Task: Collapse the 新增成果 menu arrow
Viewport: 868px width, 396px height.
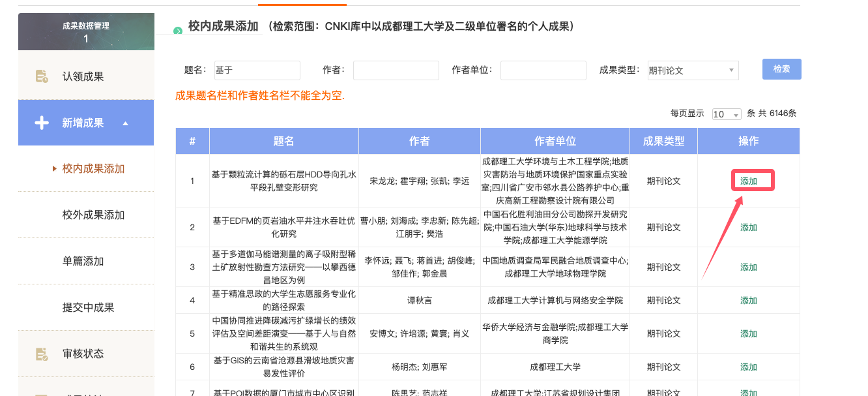Action: [125, 123]
